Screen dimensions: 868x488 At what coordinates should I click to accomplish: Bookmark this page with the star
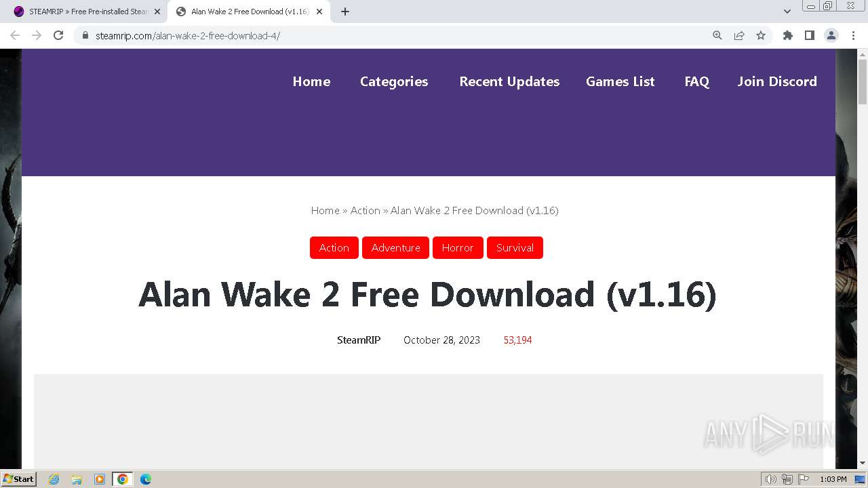[761, 35]
